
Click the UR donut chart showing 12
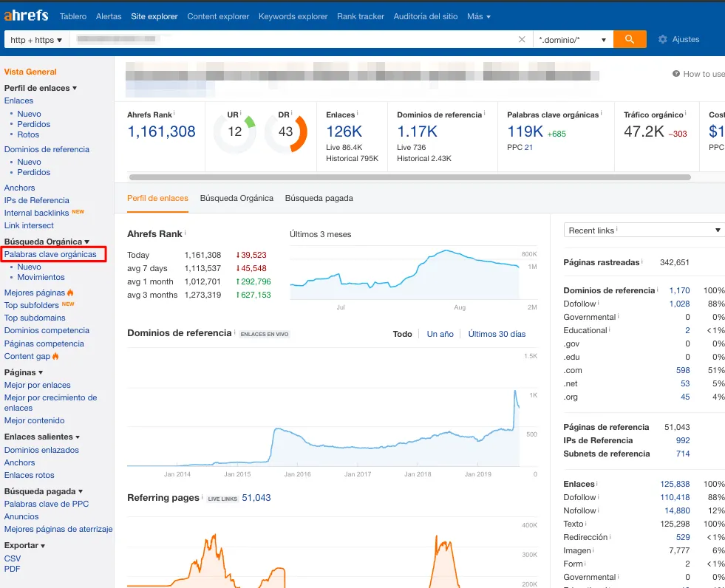234,131
